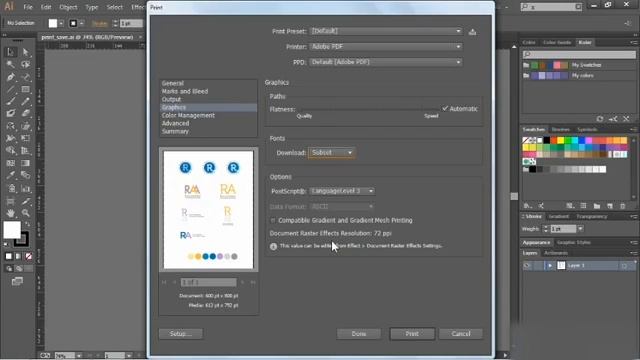The width and height of the screenshot is (640, 360).
Task: Switch to the Transparency tab
Action: pos(591,216)
